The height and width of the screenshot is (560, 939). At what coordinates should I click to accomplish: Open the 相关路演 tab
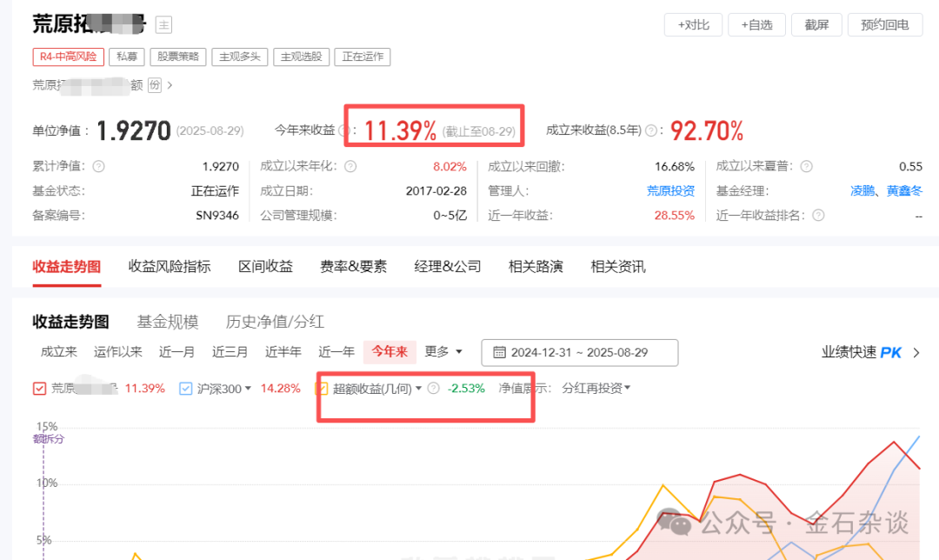click(x=536, y=267)
